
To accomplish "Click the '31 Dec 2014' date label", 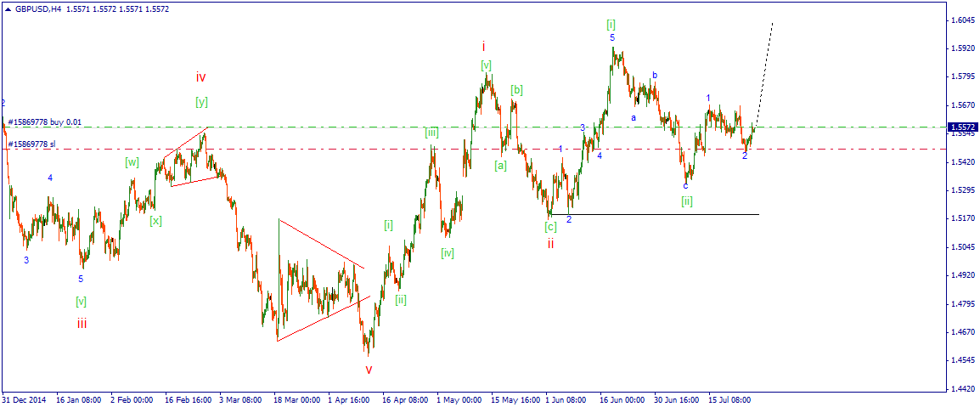I will tap(24, 399).
